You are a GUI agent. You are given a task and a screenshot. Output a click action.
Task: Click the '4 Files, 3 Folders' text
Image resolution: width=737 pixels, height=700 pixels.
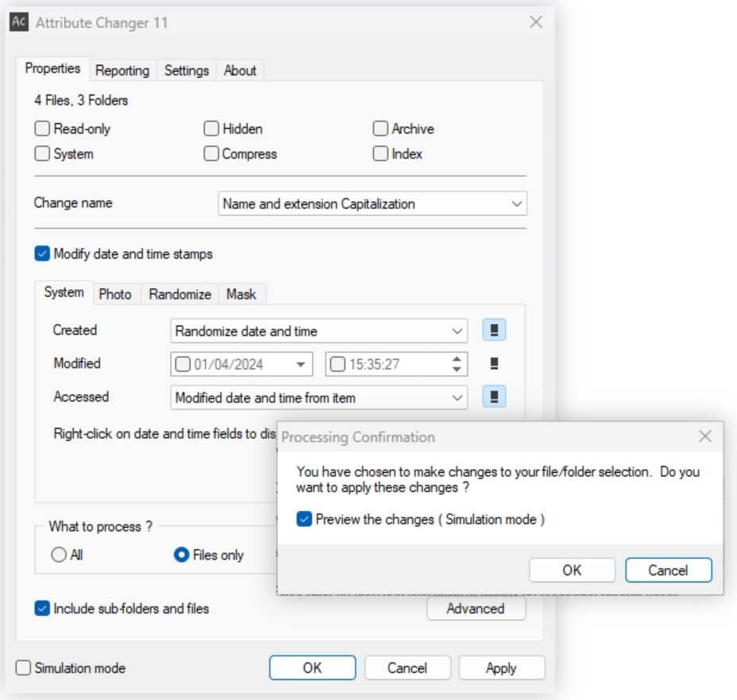pyautogui.click(x=81, y=100)
